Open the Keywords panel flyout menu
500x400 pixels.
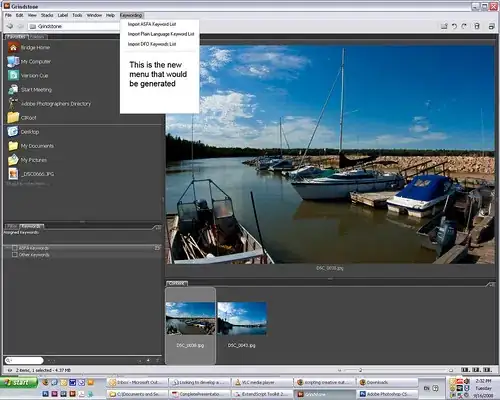[157, 228]
